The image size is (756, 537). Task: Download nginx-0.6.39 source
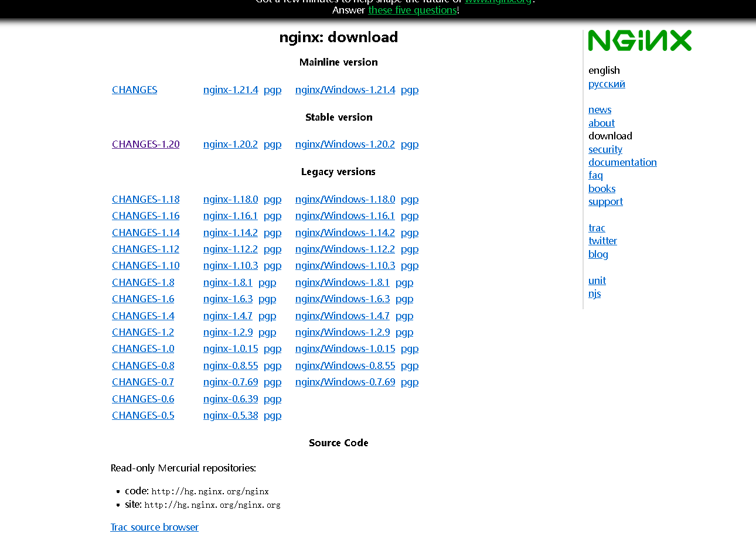point(231,399)
